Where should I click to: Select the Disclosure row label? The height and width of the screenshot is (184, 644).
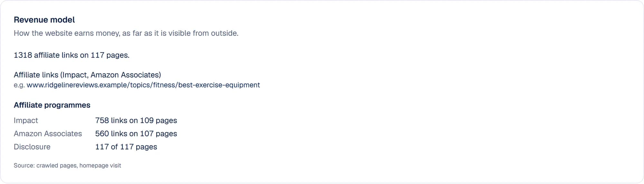32,147
